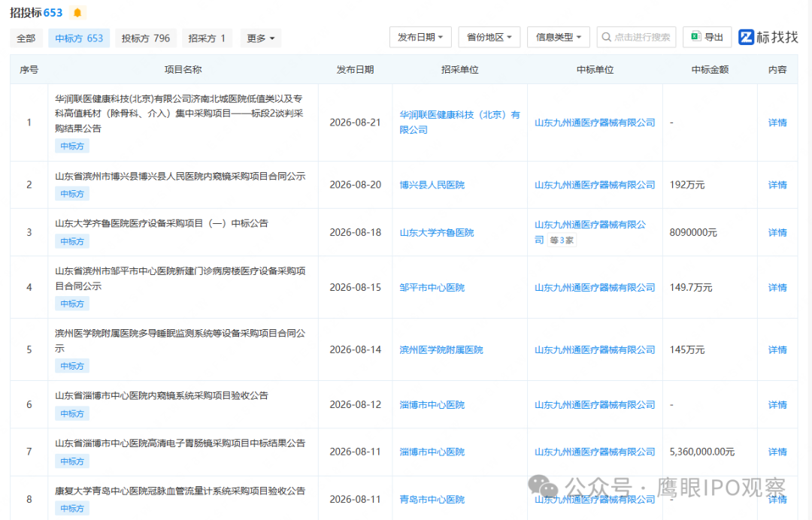Open 详情 for 邹平市中心医院 row

pyautogui.click(x=777, y=287)
